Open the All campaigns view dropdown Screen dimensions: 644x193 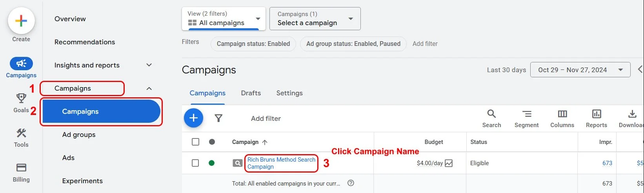[224, 19]
